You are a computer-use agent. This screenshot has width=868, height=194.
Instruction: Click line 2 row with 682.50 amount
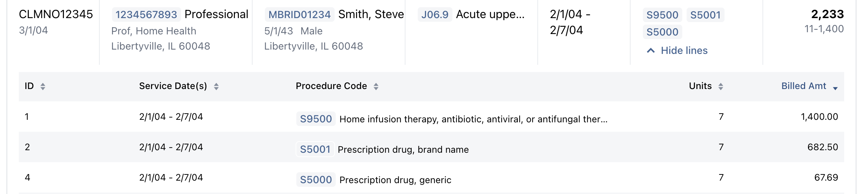(431, 147)
